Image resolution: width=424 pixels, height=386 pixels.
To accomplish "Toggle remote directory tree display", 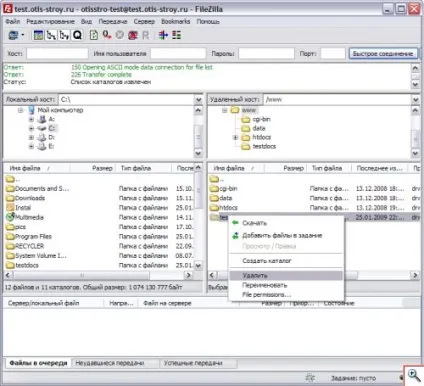I will (64, 35).
